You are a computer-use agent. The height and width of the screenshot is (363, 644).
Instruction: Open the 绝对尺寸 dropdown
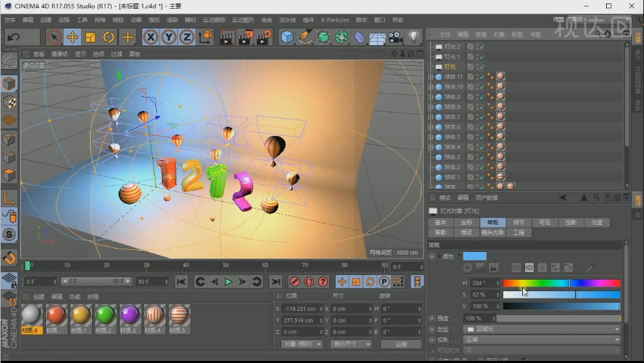[x=351, y=344]
